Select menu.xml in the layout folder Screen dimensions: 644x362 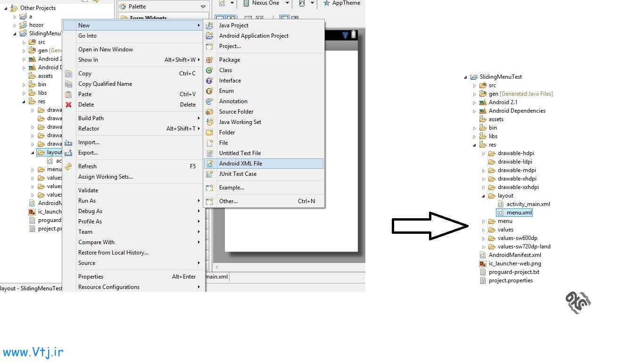point(519,213)
